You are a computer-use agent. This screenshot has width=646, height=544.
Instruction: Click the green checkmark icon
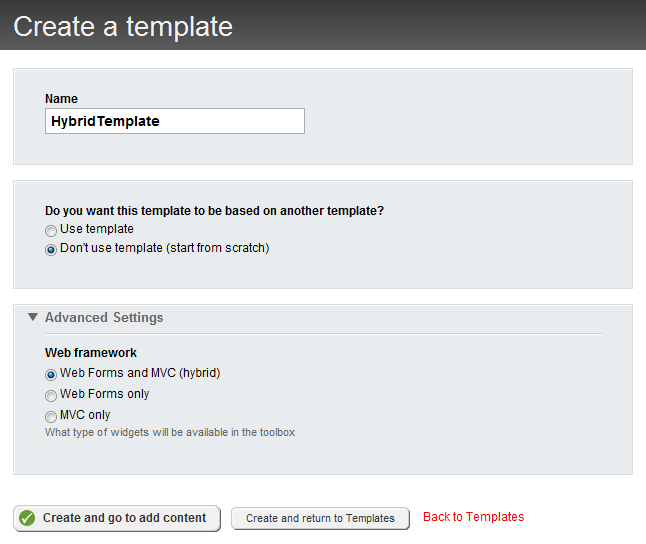coord(27,518)
